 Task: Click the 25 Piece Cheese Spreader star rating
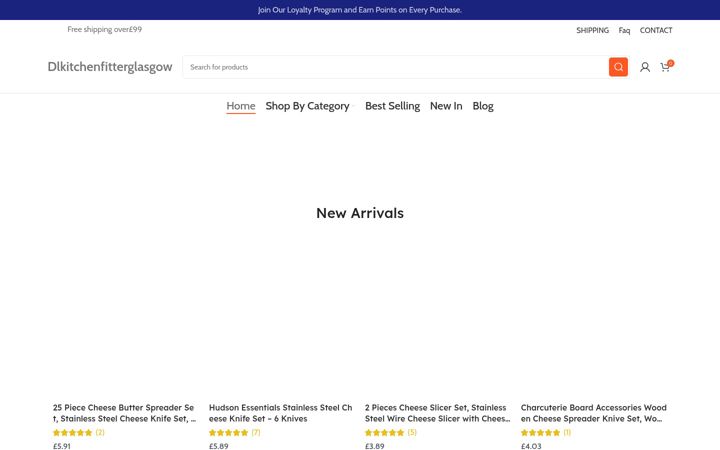[x=73, y=433]
